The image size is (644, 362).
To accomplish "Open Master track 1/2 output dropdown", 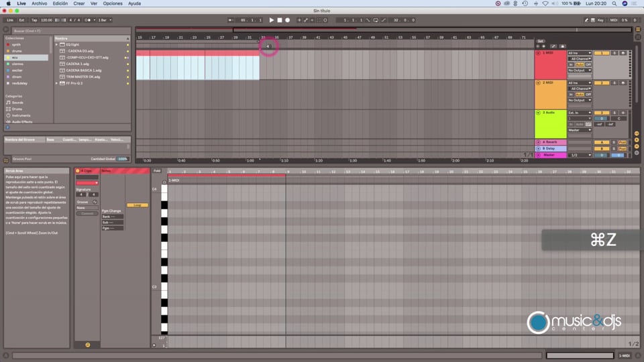I will (580, 155).
